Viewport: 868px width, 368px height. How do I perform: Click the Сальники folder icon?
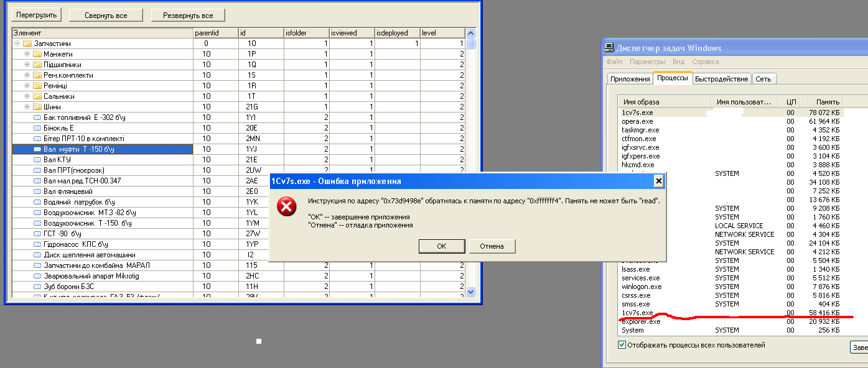37,96
